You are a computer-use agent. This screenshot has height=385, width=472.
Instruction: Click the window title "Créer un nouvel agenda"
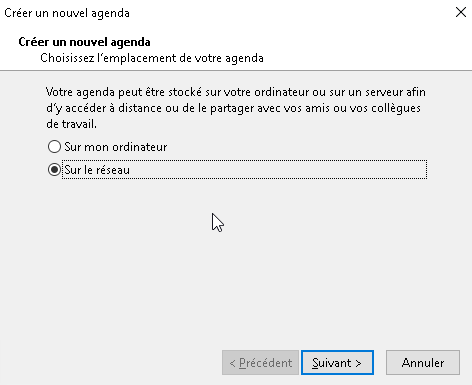click(x=67, y=13)
